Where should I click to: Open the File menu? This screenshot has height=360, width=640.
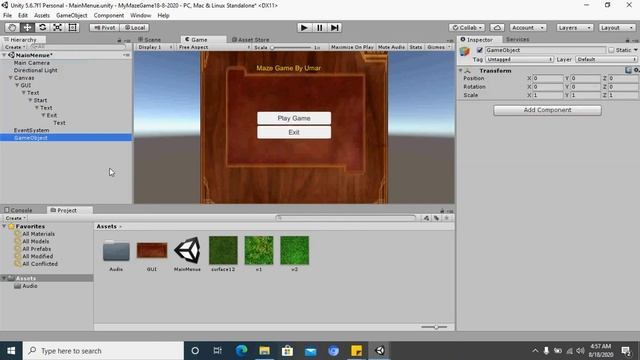point(7,16)
